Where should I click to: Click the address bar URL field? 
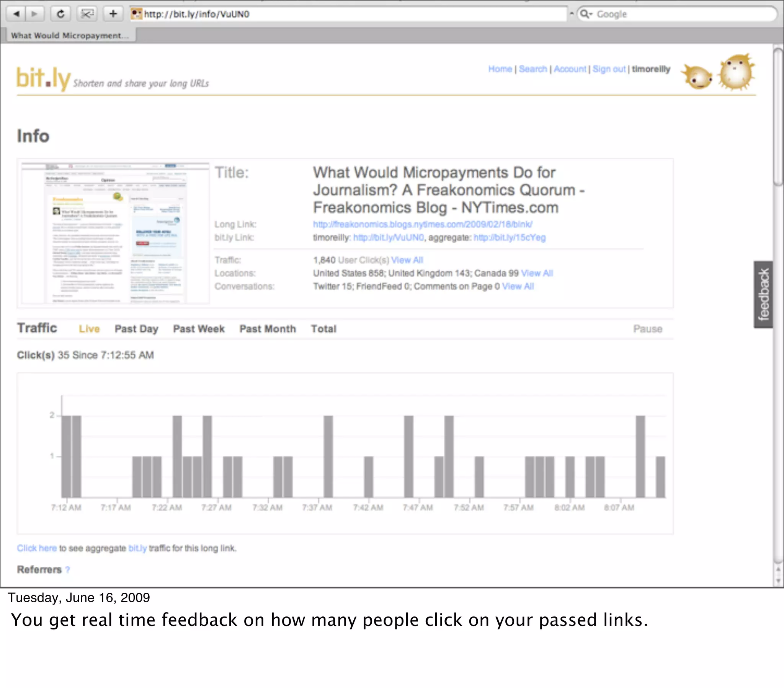tap(348, 14)
